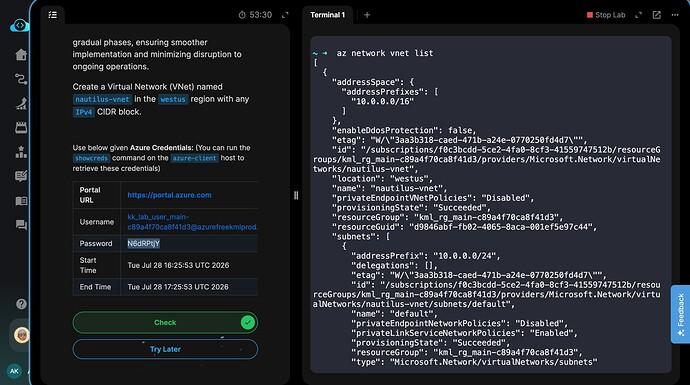Image resolution: width=690 pixels, height=385 pixels.
Task: Click the Stop Lab button
Action: pos(606,15)
